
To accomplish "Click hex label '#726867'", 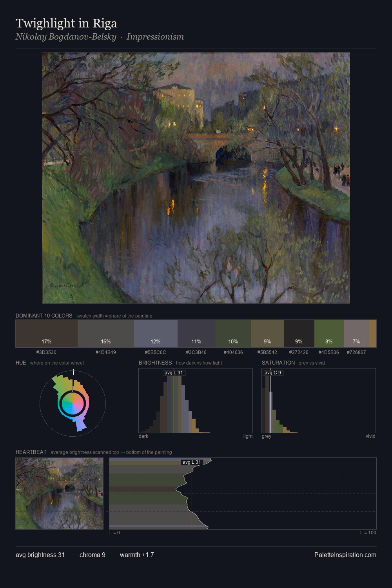I will [x=356, y=352].
